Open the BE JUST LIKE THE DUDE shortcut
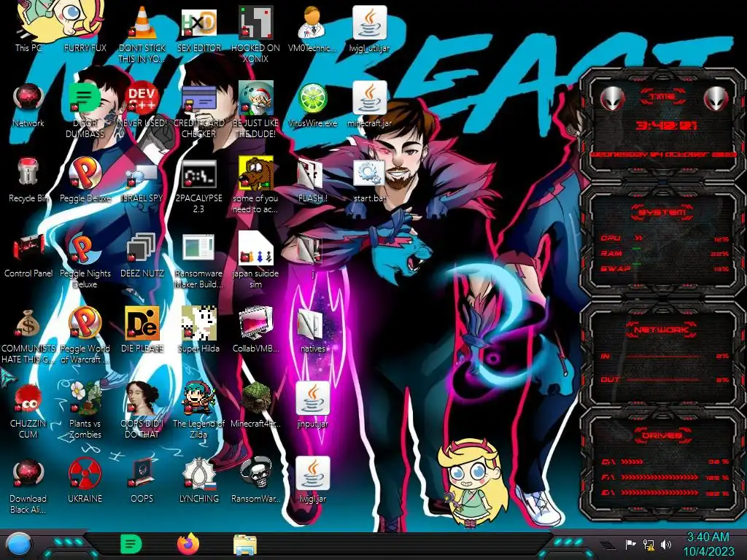The image size is (747, 560). [x=255, y=98]
